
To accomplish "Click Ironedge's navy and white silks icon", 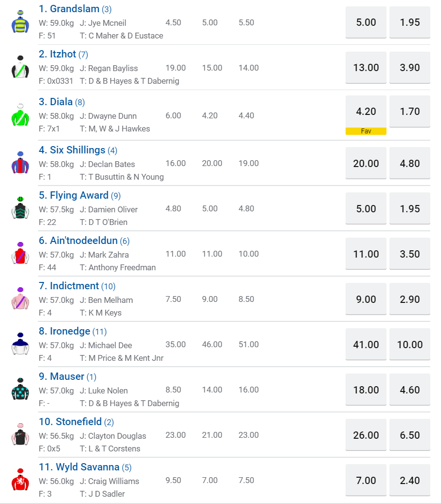I will point(20,344).
